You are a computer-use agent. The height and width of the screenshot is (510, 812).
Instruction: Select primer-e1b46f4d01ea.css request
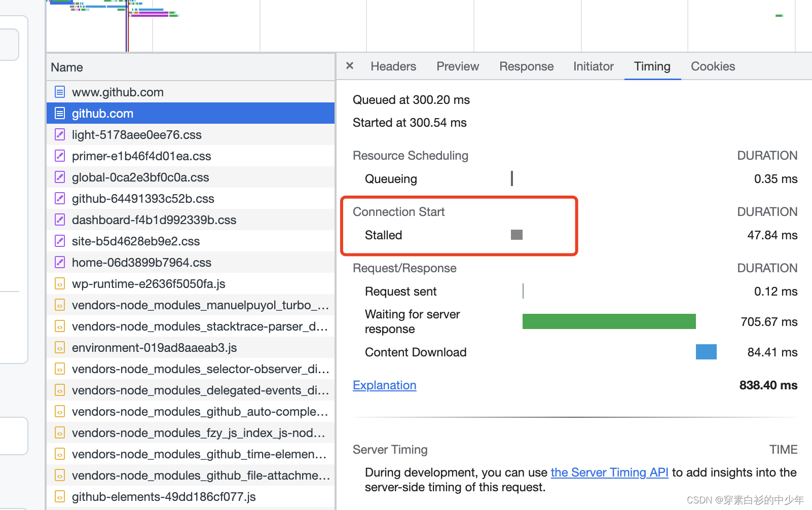[141, 156]
